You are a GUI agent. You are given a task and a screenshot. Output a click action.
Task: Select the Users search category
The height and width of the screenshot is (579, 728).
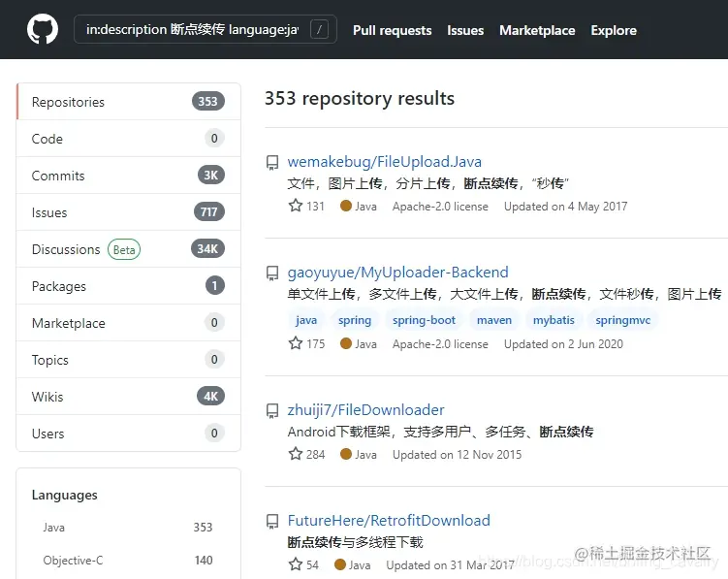pos(129,434)
